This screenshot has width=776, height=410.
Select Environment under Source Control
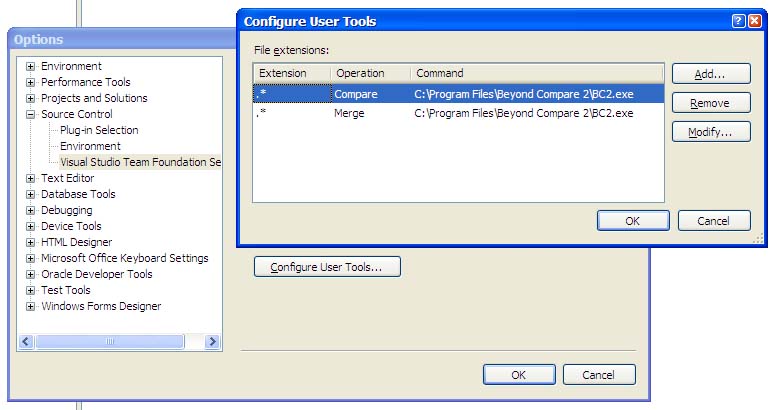pos(90,146)
